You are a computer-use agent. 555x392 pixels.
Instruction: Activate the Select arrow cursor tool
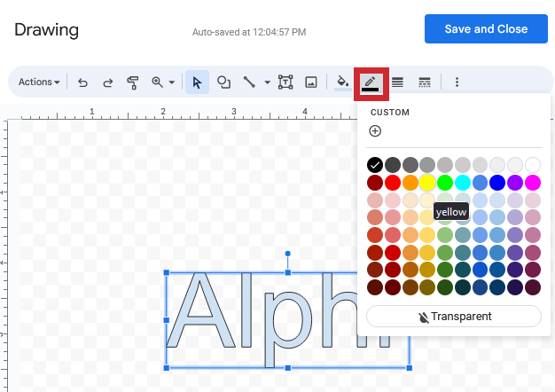(x=197, y=82)
